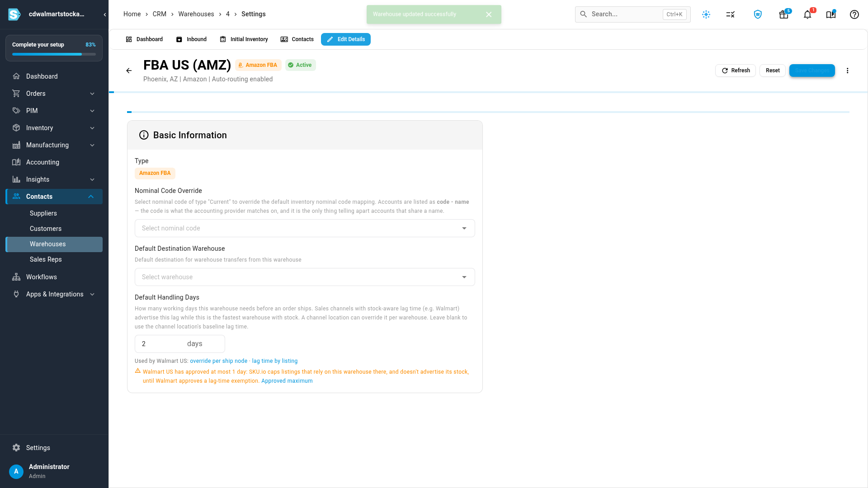Expand the Manufacturing menu

[x=54, y=145]
